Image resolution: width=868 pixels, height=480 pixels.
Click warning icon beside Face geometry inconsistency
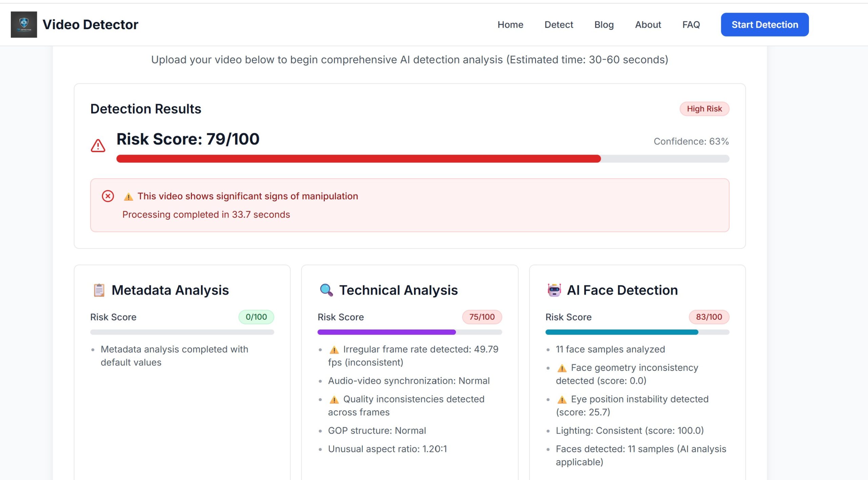562,368
